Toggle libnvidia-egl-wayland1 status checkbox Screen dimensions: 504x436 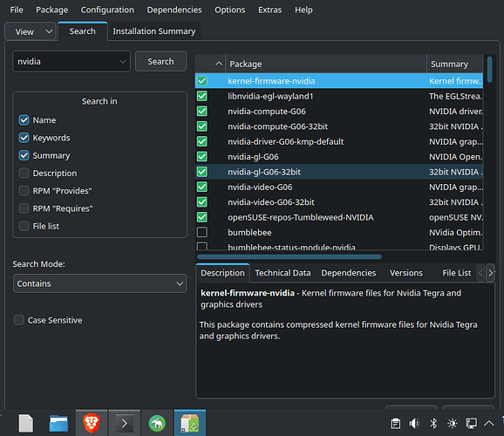(201, 96)
